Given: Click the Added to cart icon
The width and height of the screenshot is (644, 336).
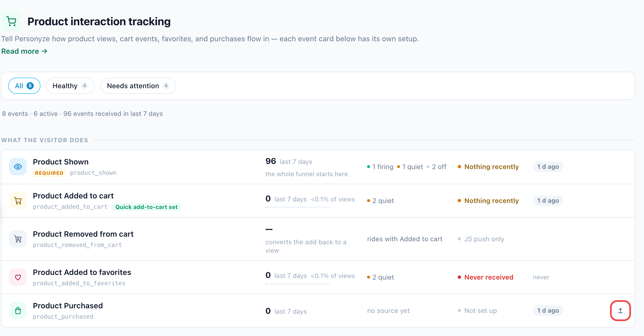Looking at the screenshot, I should pyautogui.click(x=18, y=201).
